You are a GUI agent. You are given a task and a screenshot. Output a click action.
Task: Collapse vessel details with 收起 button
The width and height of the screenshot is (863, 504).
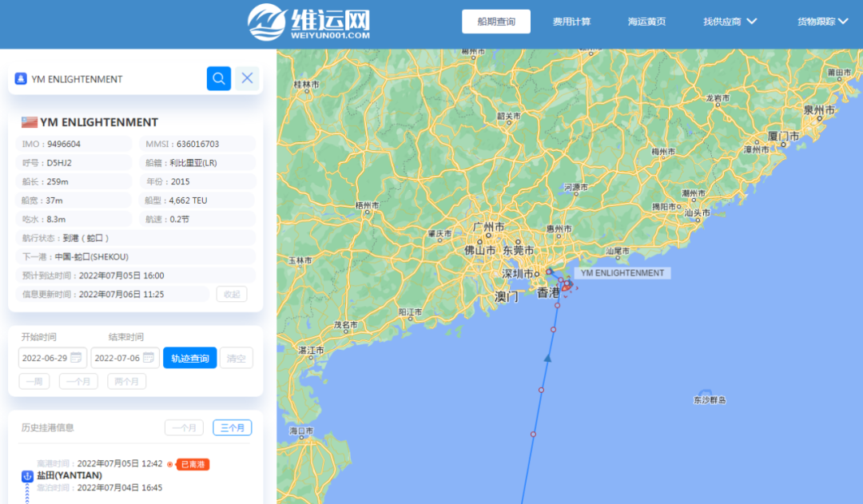pyautogui.click(x=232, y=294)
